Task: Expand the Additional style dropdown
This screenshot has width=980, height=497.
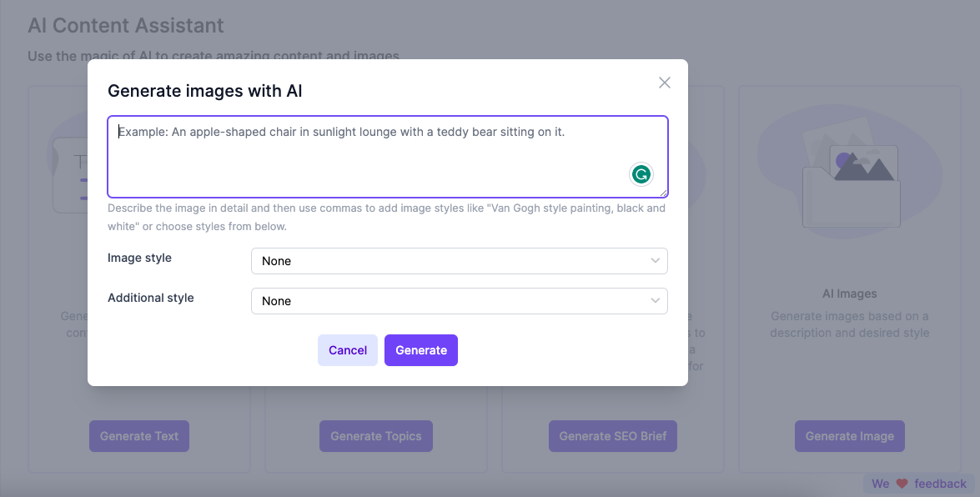Action: pos(459,301)
